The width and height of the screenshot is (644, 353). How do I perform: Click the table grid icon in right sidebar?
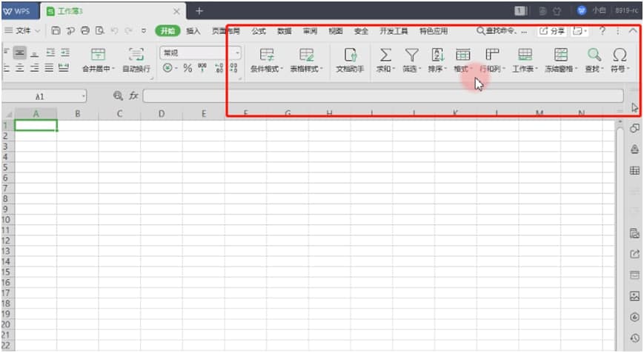click(x=634, y=170)
